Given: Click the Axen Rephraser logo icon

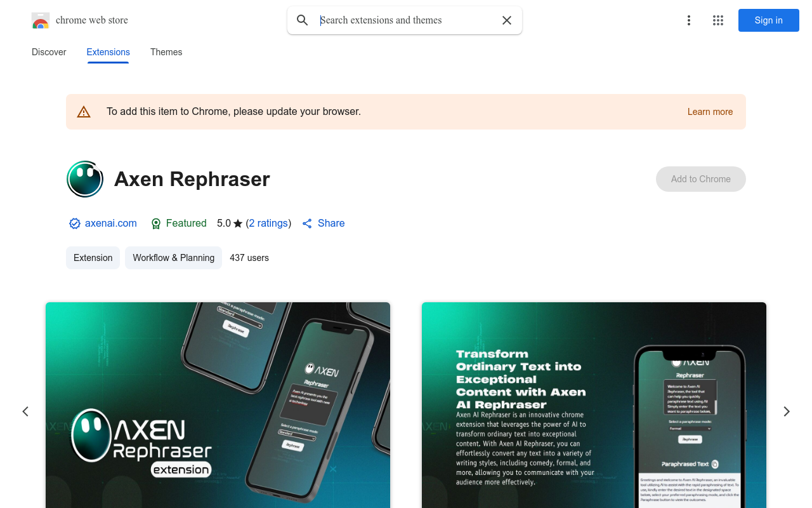Looking at the screenshot, I should click(x=85, y=179).
